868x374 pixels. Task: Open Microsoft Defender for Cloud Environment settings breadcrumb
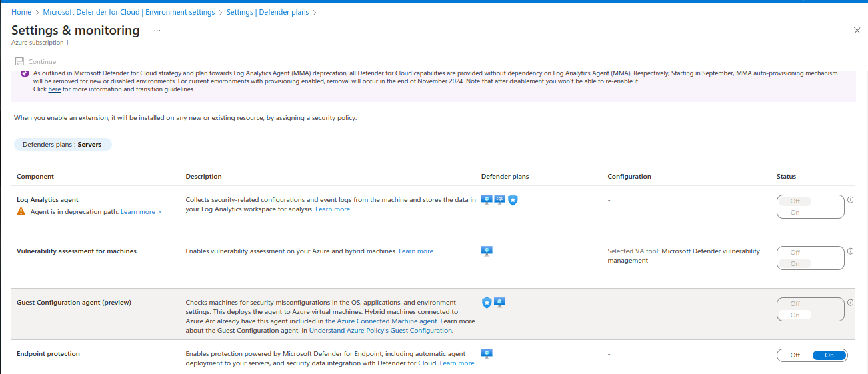point(129,12)
